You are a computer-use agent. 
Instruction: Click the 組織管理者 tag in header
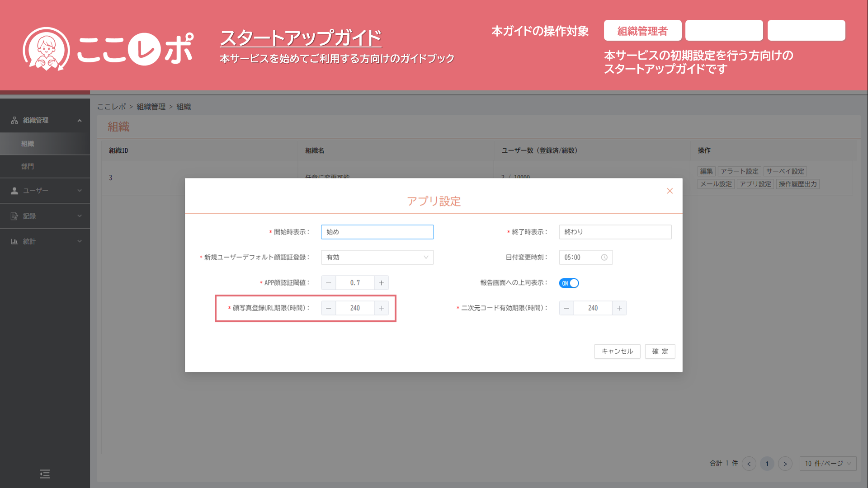pos(642,31)
